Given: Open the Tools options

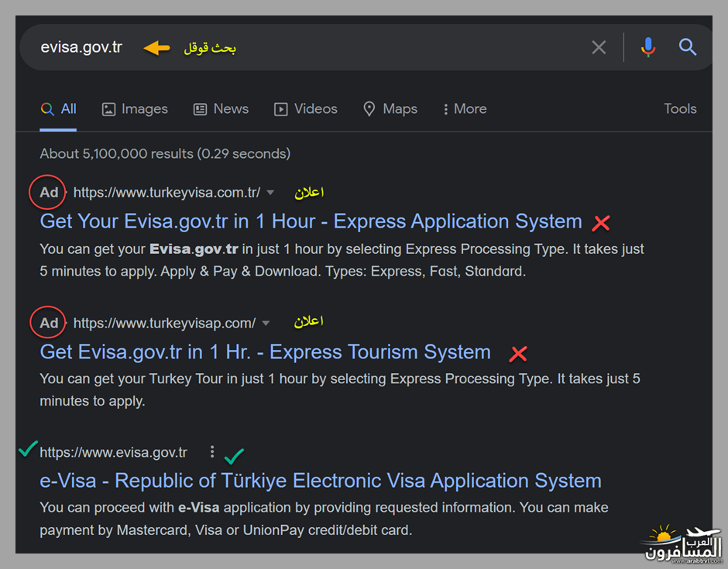Looking at the screenshot, I should pos(680,109).
